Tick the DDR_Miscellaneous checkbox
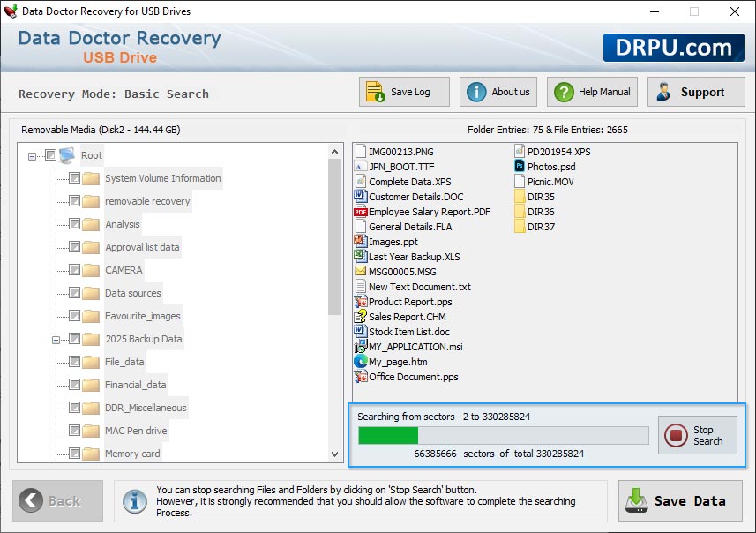 tap(74, 407)
